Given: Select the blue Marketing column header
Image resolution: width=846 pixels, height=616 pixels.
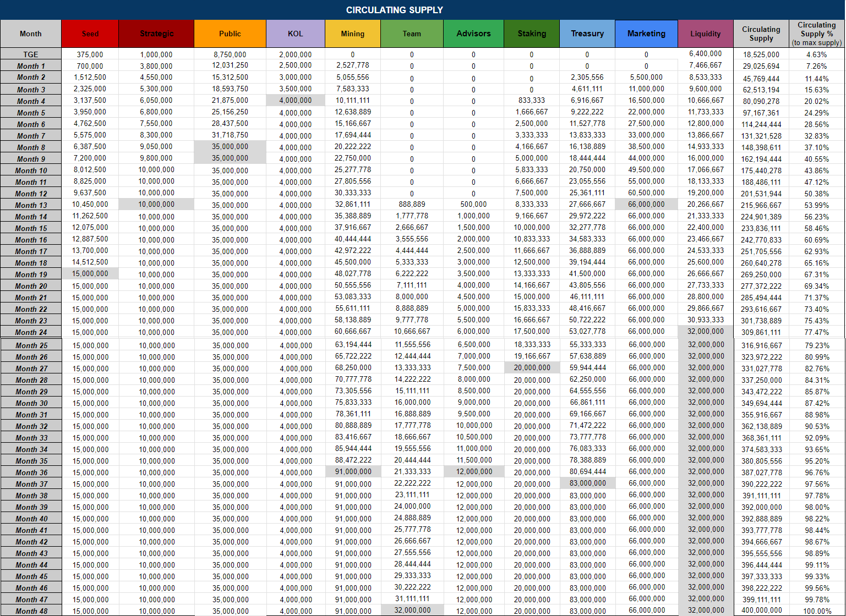Looking at the screenshot, I should 646,34.
